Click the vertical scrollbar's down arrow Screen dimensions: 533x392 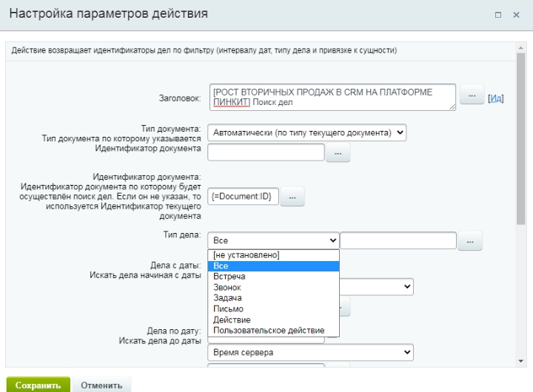click(521, 361)
